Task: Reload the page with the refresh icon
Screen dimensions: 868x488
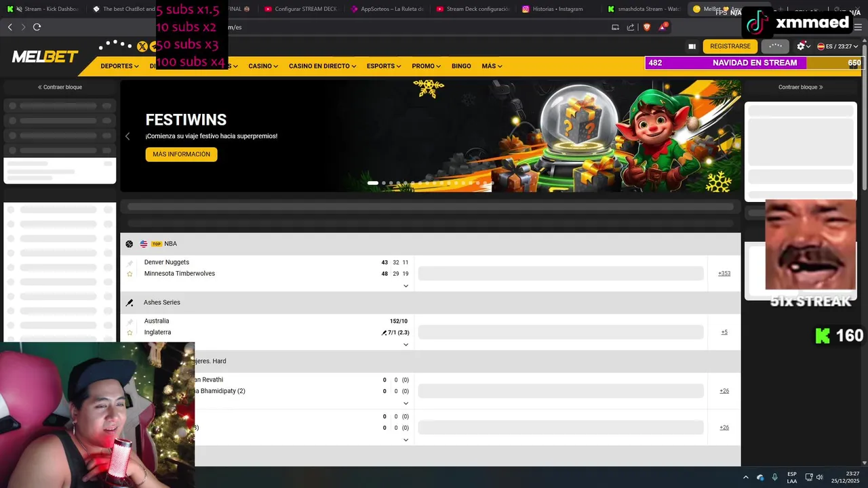Action: click(x=37, y=27)
